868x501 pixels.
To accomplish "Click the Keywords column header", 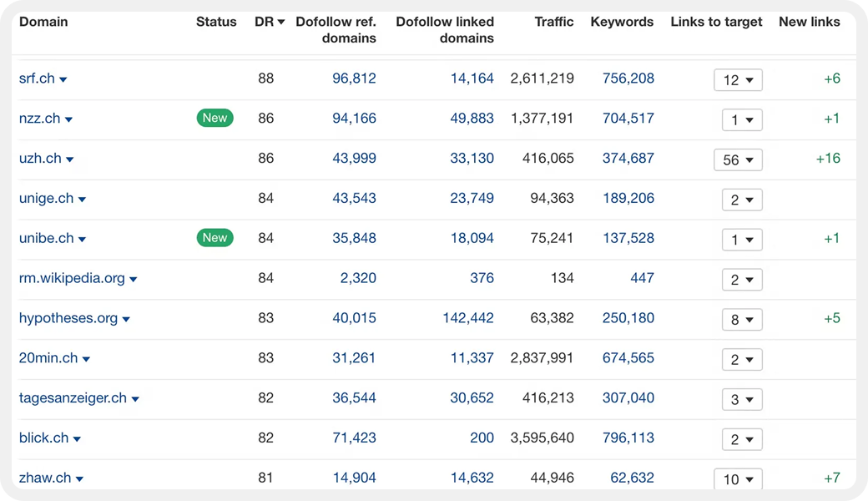I will point(622,23).
